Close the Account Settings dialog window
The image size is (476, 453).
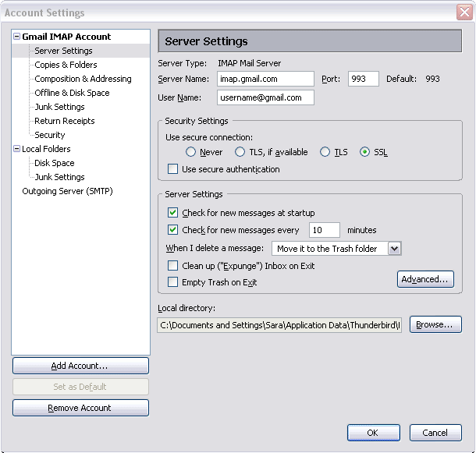click(464, 12)
